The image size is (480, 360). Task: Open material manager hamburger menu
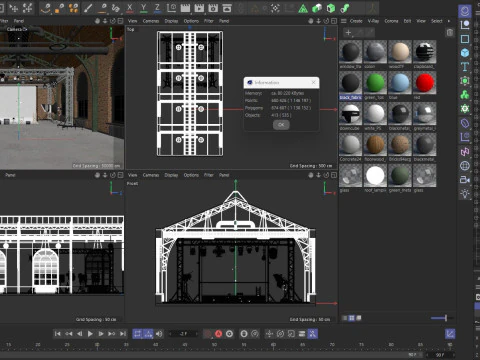[344, 21]
